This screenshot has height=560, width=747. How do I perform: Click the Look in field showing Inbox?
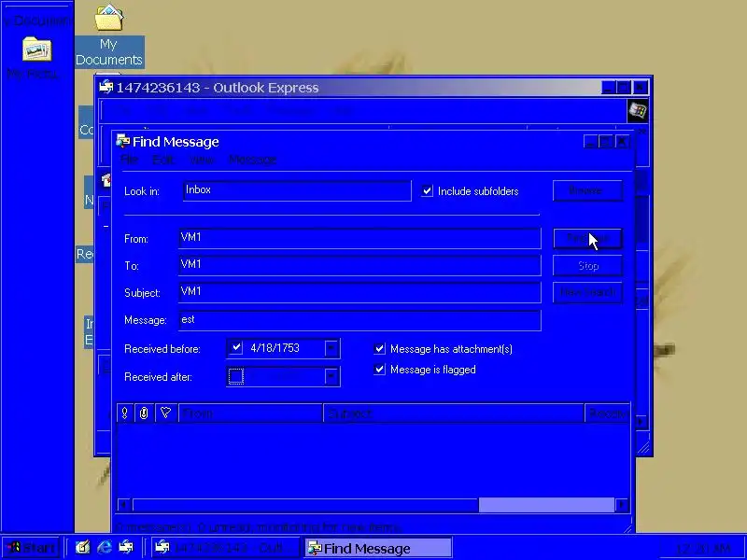297,190
